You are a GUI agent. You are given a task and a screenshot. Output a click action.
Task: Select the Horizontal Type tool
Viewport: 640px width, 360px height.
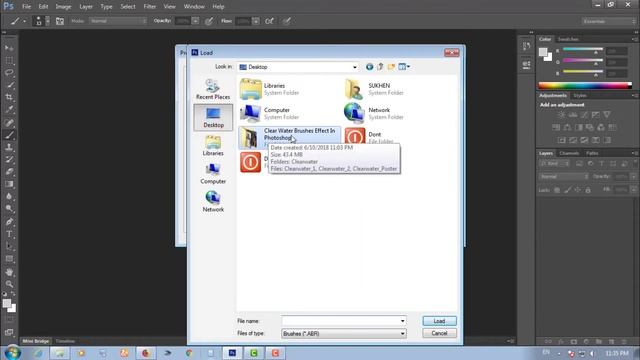(x=9, y=234)
